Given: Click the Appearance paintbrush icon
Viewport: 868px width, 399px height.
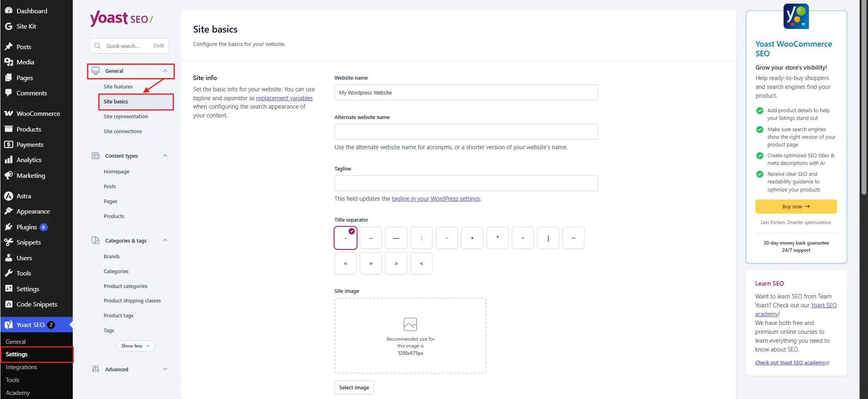Looking at the screenshot, I should click(8, 211).
